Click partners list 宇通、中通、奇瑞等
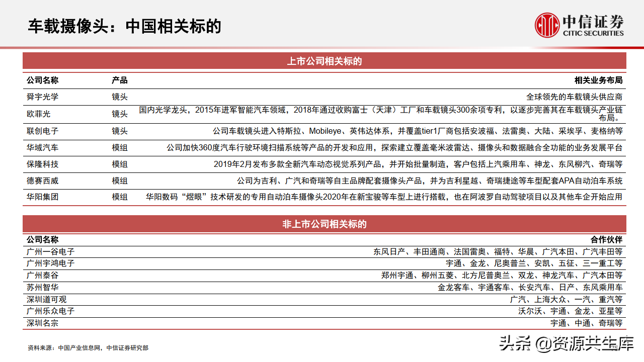Image resolution: width=644 pixels, height=362 pixels. [586, 323]
